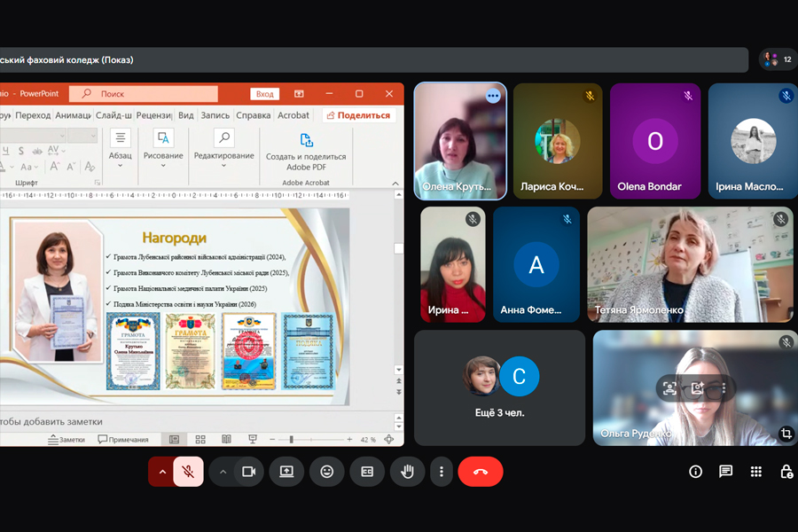Click visual effects icon on Ольга Руденко tile
798x532 pixels.
[697, 388]
